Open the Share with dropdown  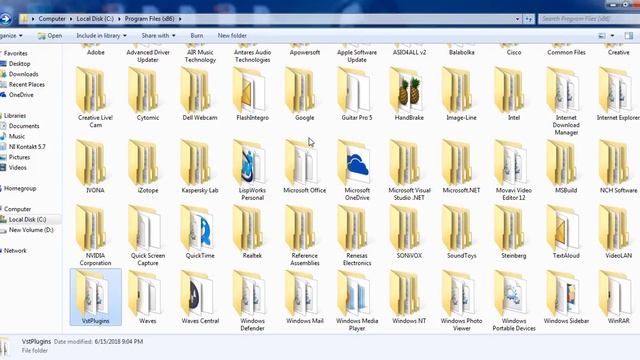click(x=158, y=36)
